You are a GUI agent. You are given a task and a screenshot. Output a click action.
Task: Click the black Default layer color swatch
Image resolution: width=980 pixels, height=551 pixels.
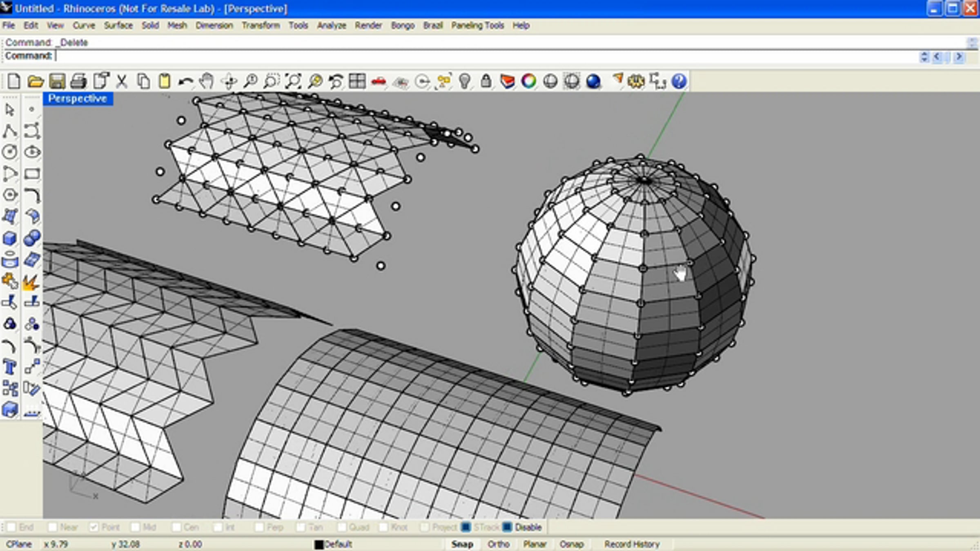pyautogui.click(x=319, y=544)
